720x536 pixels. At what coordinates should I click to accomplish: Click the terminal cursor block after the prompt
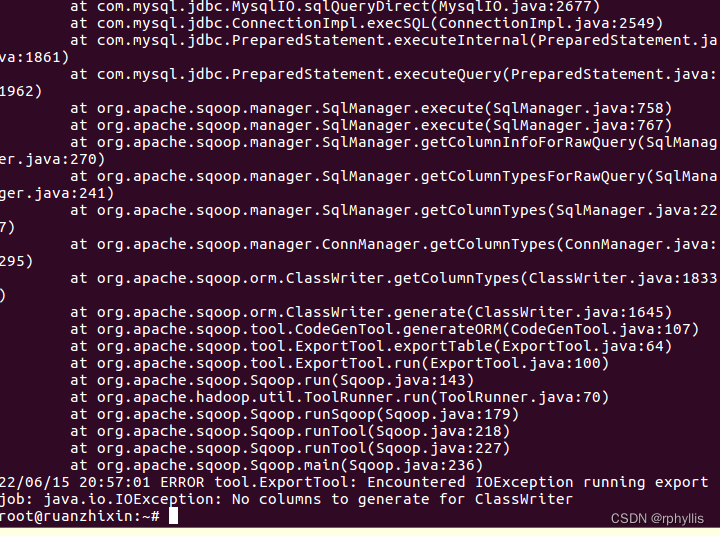point(173,516)
